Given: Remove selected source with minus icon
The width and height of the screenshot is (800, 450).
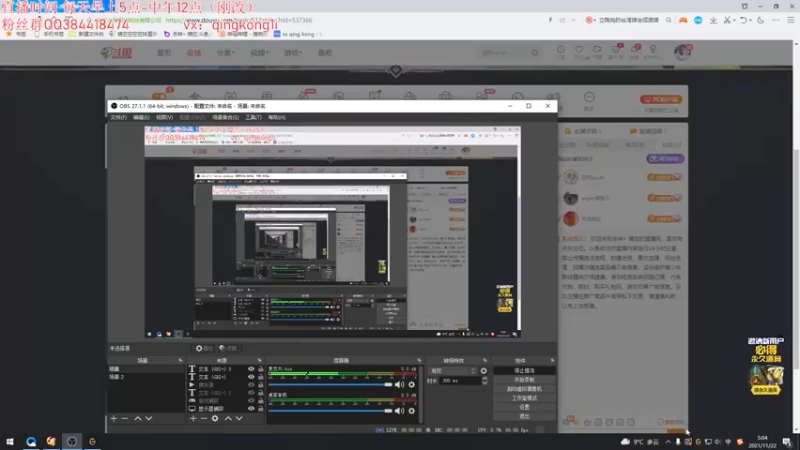Looking at the screenshot, I should click(x=204, y=418).
